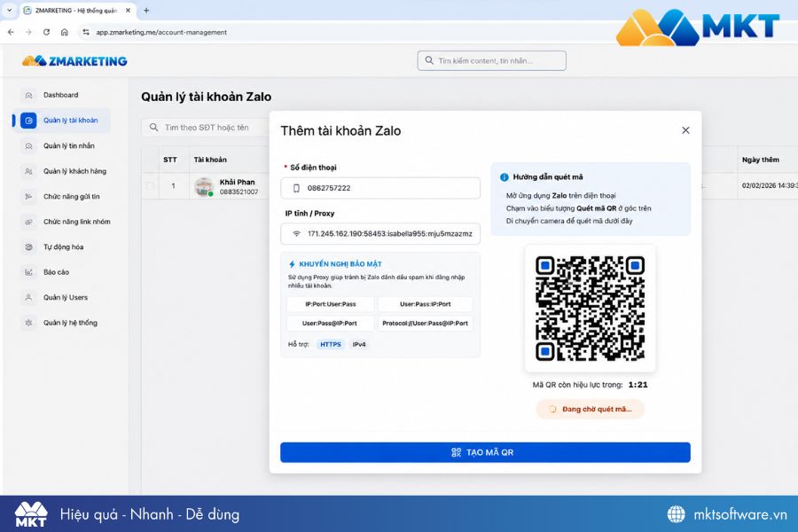This screenshot has height=532, width=798.
Task: Click the top Tìm kiếm content search box
Action: 491,60
